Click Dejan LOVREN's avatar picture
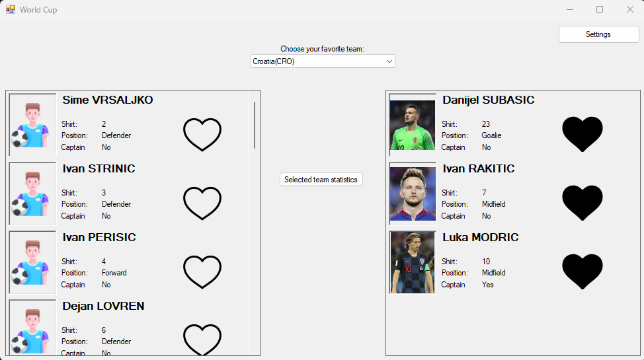644x360 pixels. [x=32, y=327]
